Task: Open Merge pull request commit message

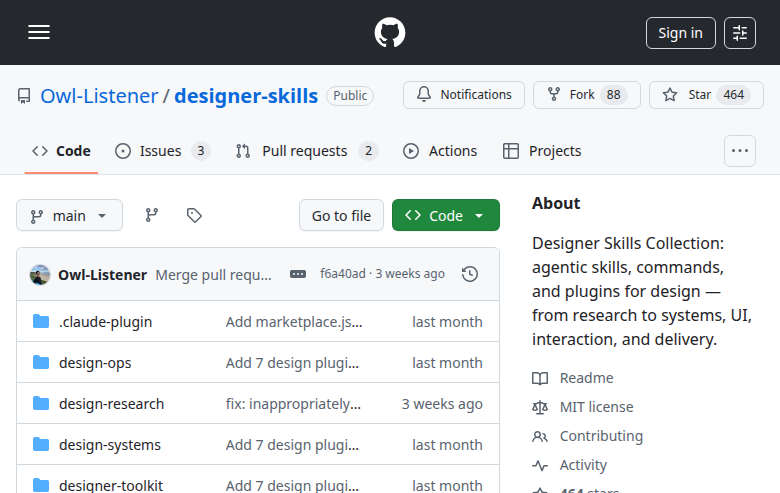Action: [213, 275]
